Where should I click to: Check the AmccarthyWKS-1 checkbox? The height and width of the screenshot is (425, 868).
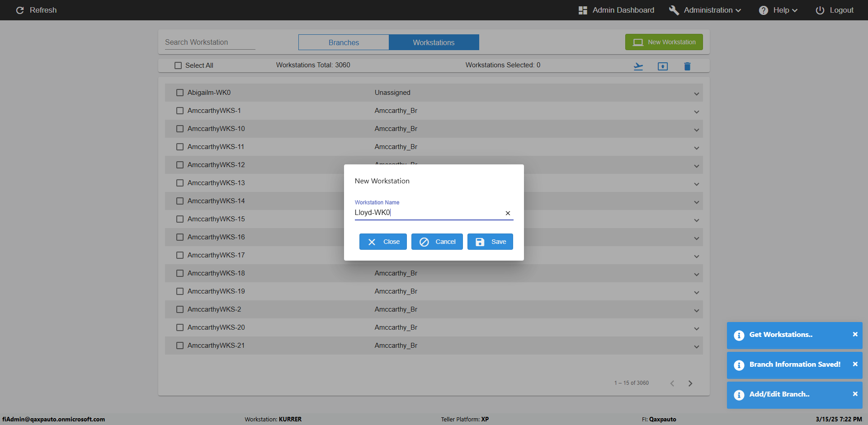pyautogui.click(x=180, y=111)
